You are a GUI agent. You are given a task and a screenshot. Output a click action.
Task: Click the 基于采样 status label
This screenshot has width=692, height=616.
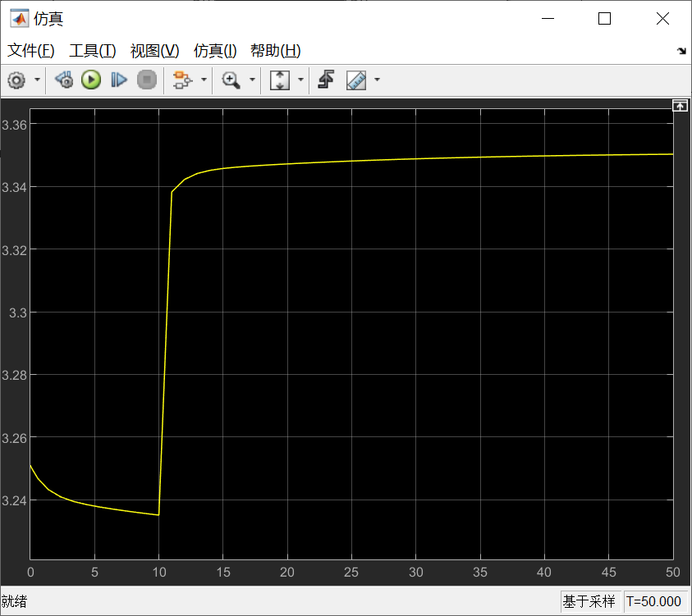point(589,601)
